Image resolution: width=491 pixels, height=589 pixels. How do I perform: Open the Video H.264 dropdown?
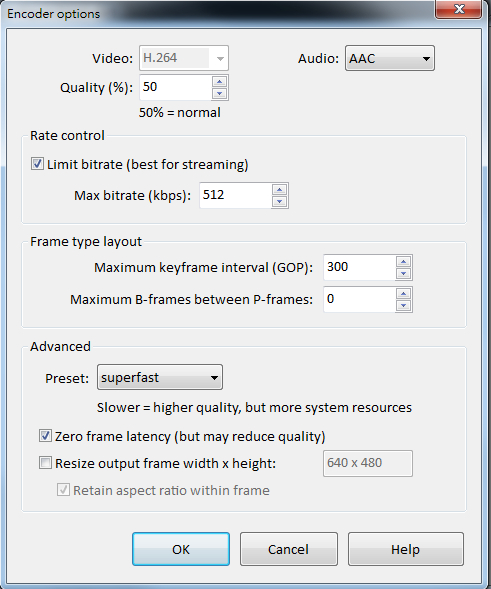[184, 58]
